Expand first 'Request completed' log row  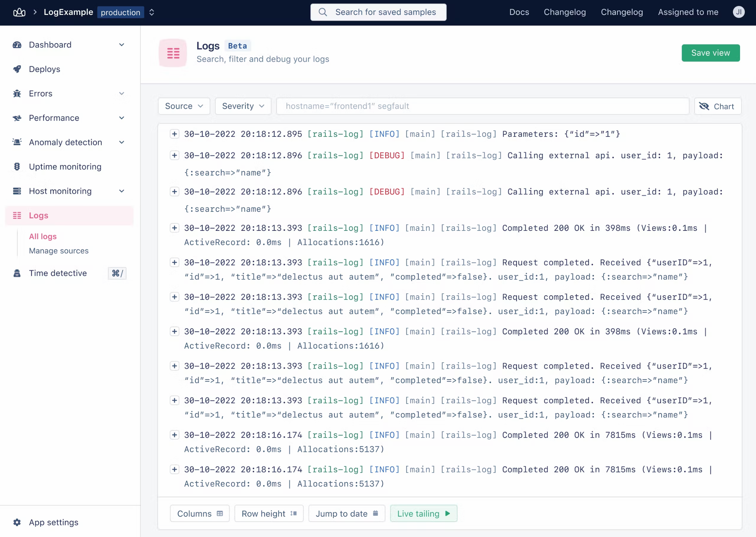point(174,263)
